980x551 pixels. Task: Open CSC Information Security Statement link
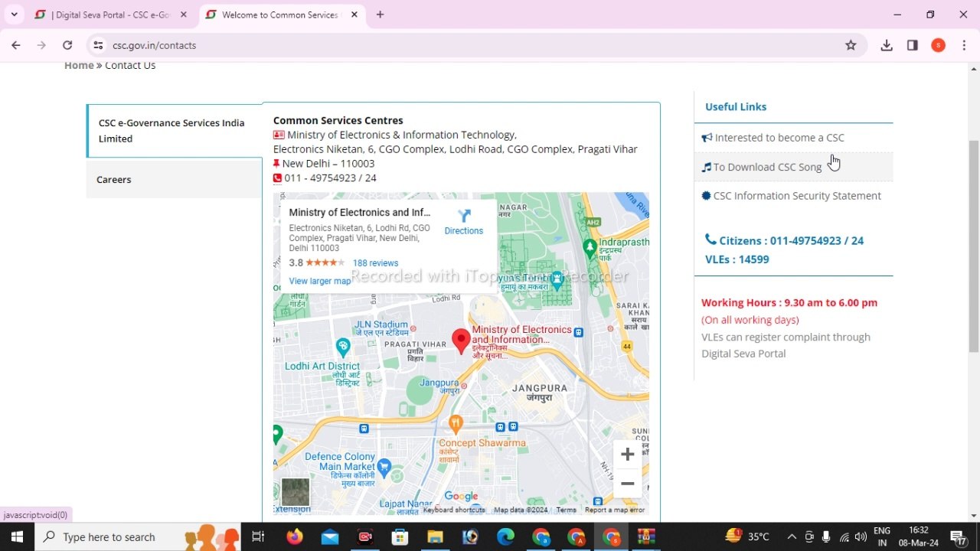tap(797, 196)
